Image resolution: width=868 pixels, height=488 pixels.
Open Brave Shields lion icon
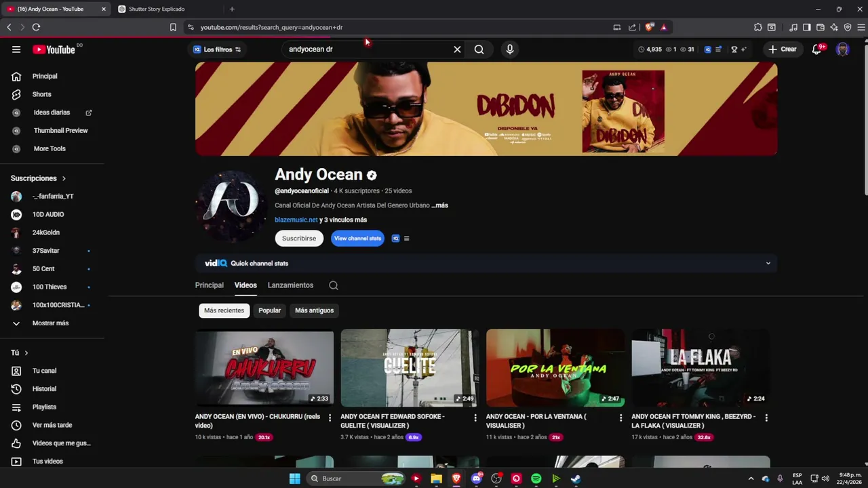pyautogui.click(x=649, y=27)
